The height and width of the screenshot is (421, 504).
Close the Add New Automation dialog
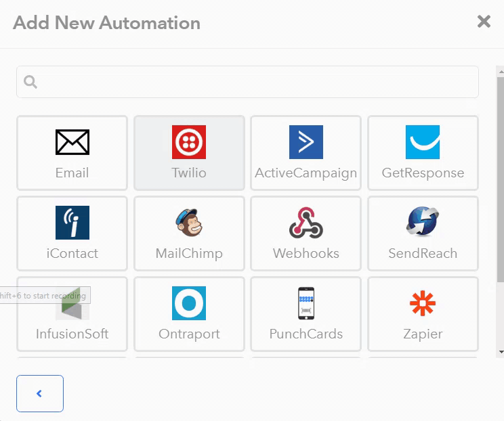click(484, 22)
